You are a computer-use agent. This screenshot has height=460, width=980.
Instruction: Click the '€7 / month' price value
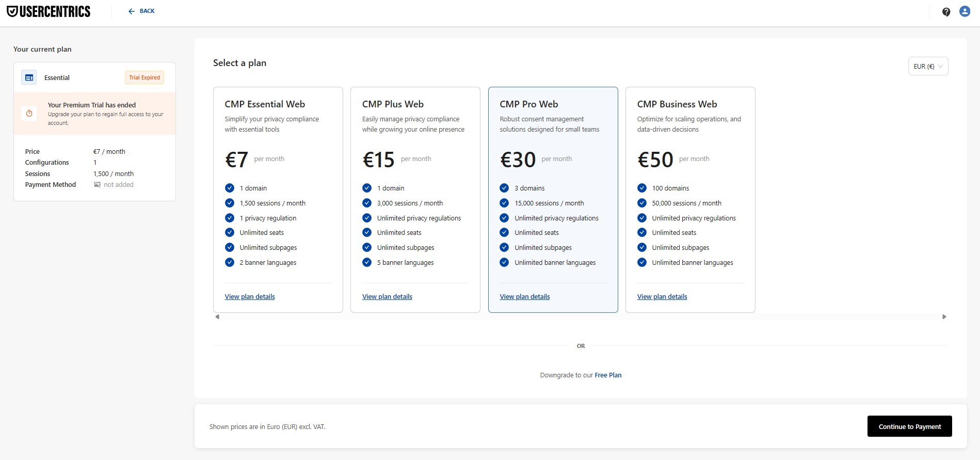coord(109,152)
